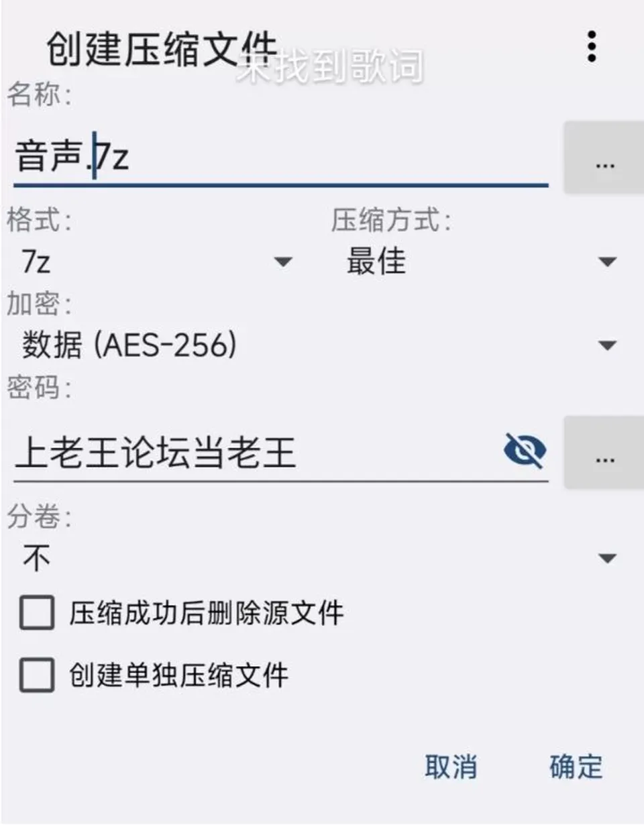Click the 压缩成功后删除源文件 label text

pyautogui.click(x=206, y=613)
